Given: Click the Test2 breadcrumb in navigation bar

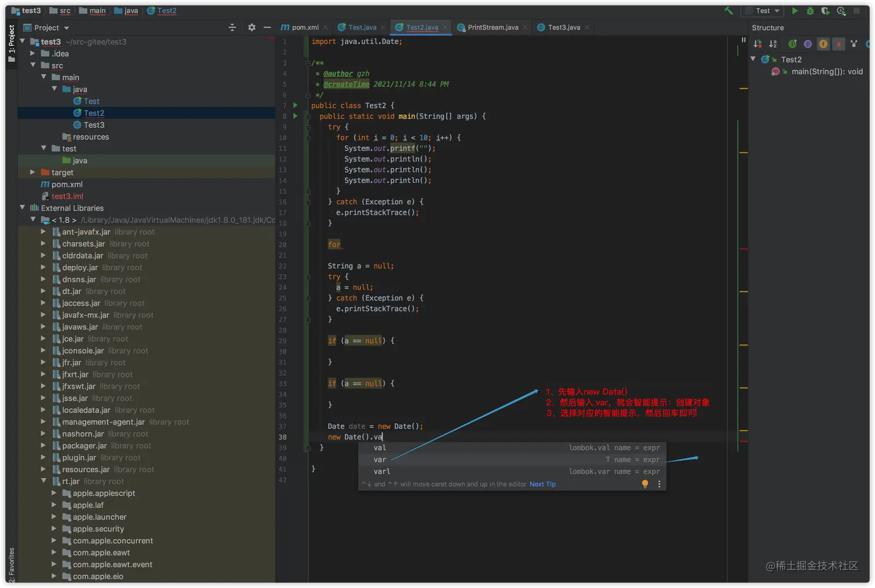Looking at the screenshot, I should tap(161, 10).
